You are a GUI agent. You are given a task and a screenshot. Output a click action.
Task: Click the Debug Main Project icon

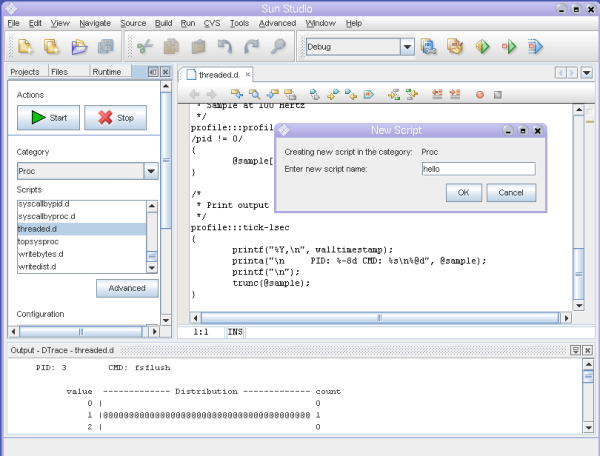(x=509, y=47)
